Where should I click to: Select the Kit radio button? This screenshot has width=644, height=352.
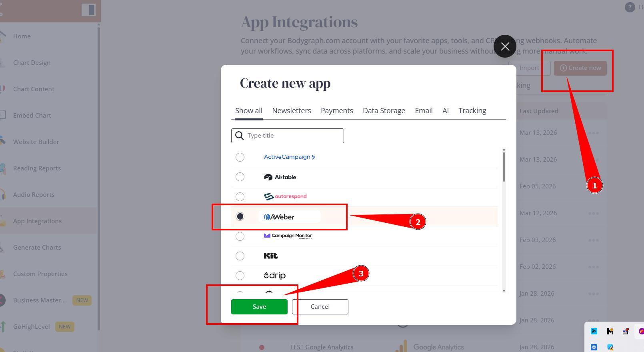click(240, 256)
